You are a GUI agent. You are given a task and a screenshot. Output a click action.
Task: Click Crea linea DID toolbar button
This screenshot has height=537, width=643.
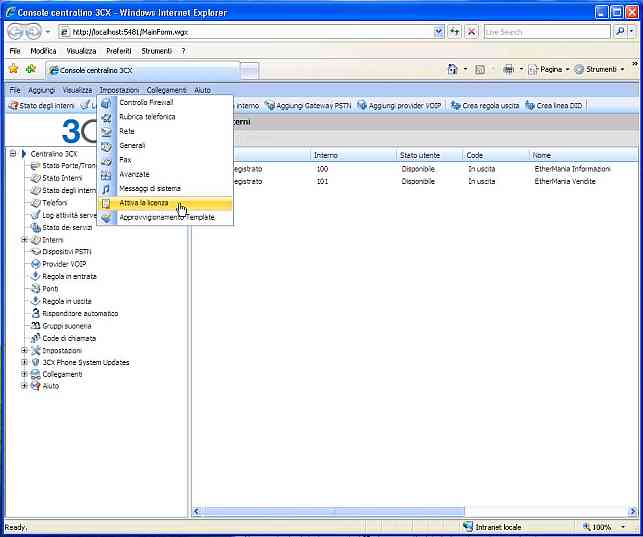[554, 106]
